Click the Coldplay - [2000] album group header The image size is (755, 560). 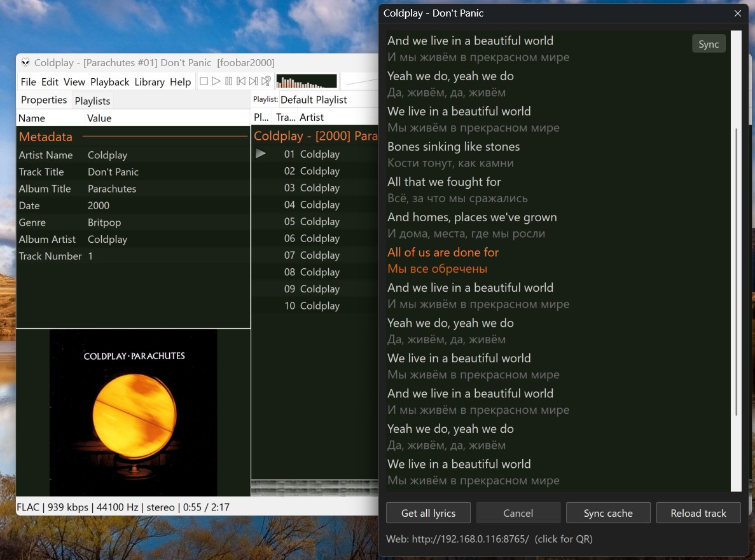pyautogui.click(x=315, y=136)
